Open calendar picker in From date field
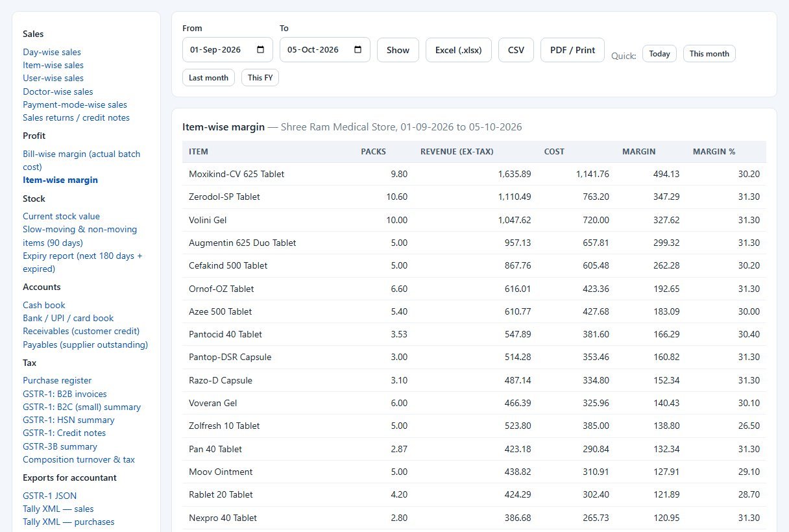Screen dimensions: 789x532 tap(261, 50)
